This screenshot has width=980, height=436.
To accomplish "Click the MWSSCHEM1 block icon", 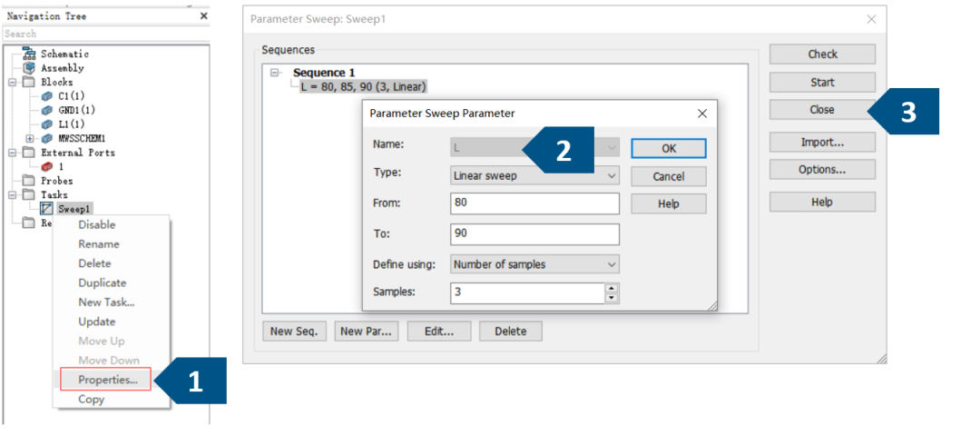I will (47, 138).
